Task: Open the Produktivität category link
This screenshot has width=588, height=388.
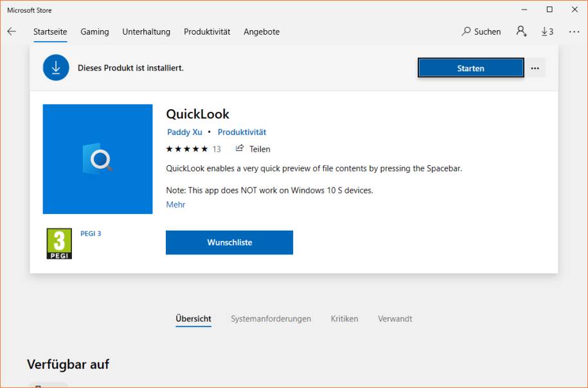Action: pos(242,132)
